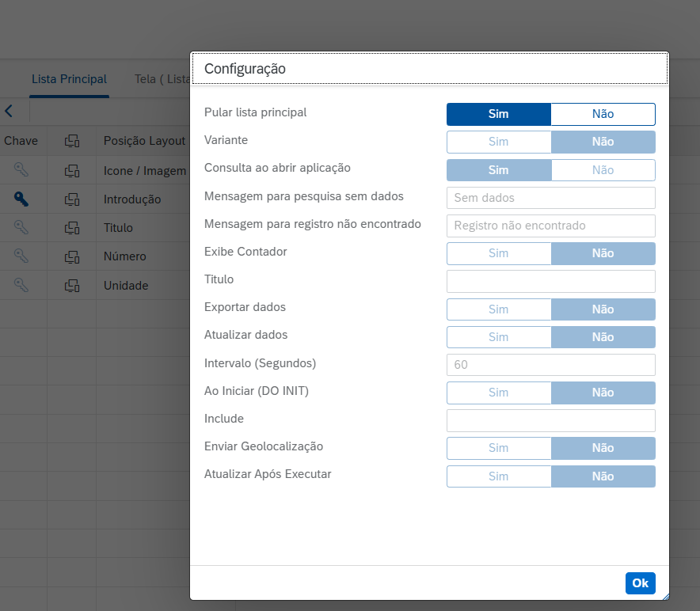Select the Icone / Imagem row text
This screenshot has height=611, width=700.
145,171
